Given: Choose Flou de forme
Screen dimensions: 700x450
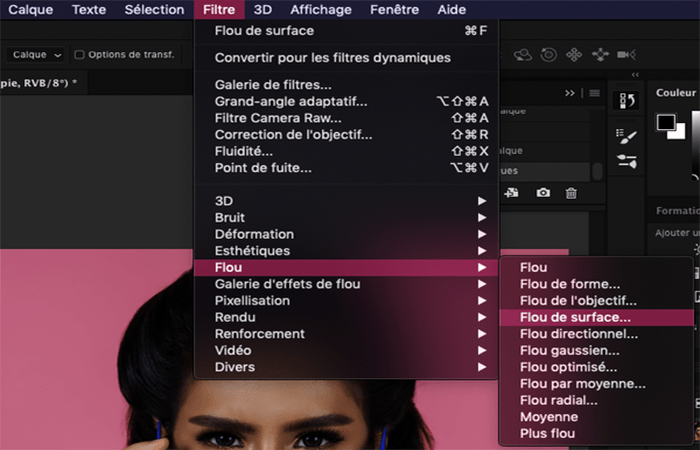Looking at the screenshot, I should [x=596, y=284].
